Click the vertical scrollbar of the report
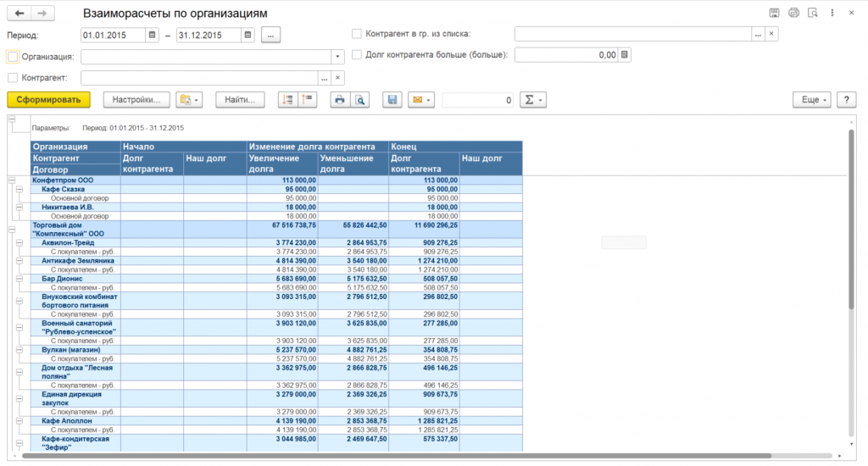The height and width of the screenshot is (466, 868). pyautogui.click(x=851, y=254)
